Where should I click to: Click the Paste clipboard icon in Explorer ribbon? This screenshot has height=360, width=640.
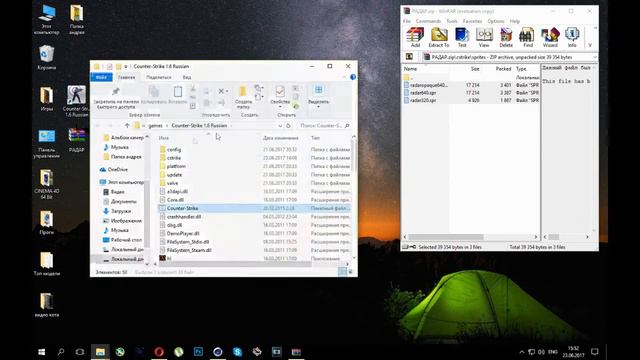coord(178,91)
